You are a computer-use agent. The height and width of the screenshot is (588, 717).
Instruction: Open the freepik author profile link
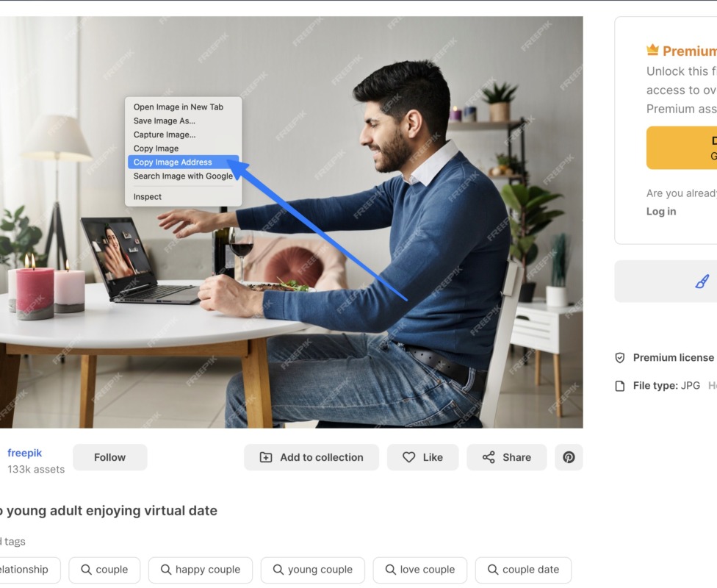coord(25,453)
